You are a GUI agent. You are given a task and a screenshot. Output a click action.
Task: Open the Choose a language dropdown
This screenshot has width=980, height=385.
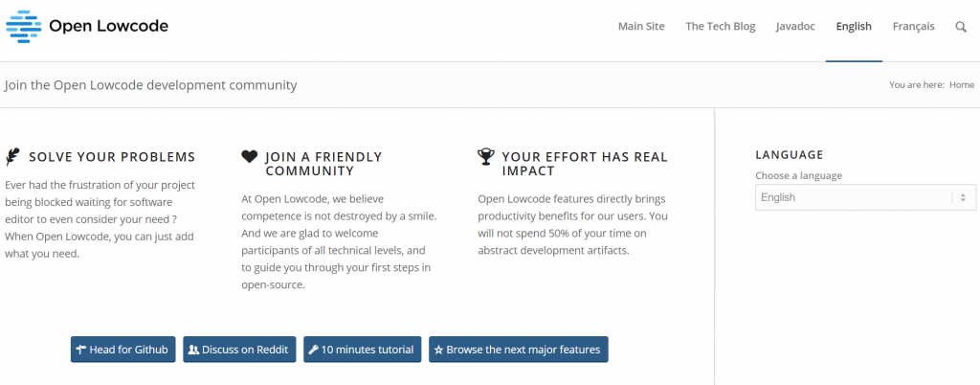[x=865, y=197]
